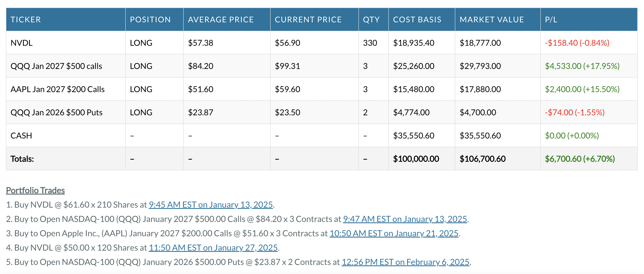
Task: Select the AAPL Jan 2027 $200 Calls cell
Action: 57,89
